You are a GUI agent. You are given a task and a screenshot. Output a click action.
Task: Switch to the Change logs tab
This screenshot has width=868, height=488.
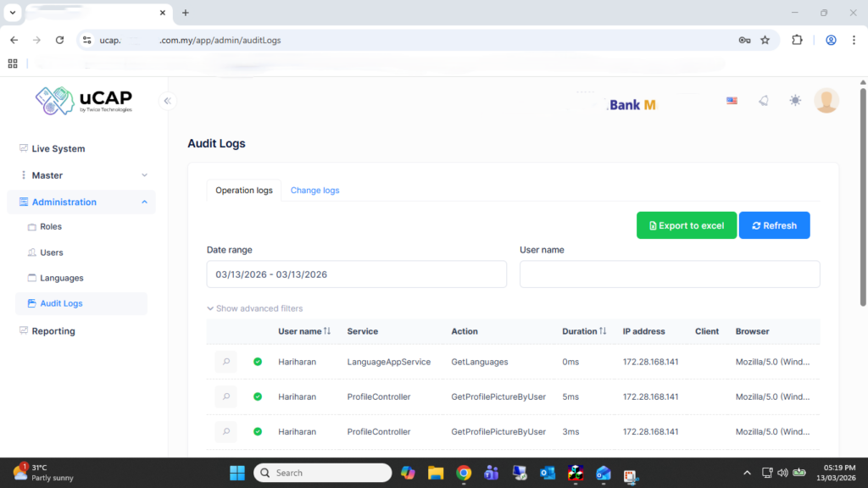click(314, 191)
